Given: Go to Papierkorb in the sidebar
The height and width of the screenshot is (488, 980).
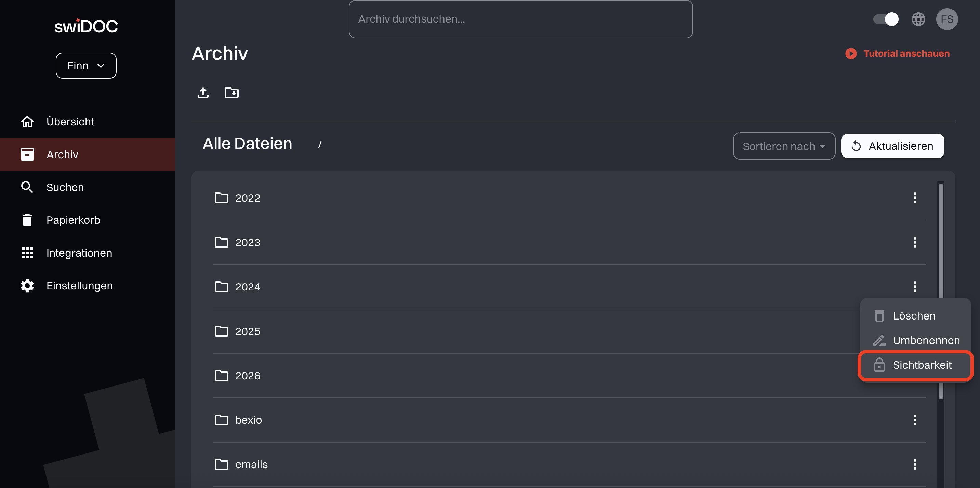Looking at the screenshot, I should point(73,220).
